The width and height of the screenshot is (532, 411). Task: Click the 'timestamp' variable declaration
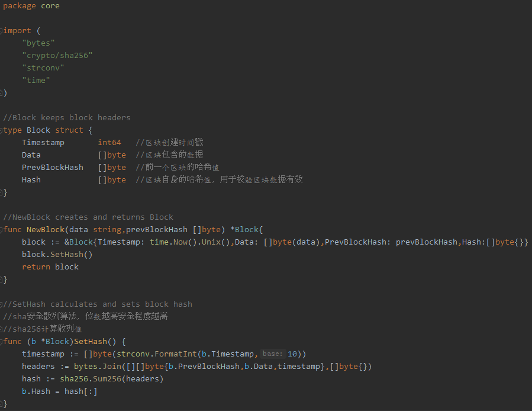click(43, 354)
